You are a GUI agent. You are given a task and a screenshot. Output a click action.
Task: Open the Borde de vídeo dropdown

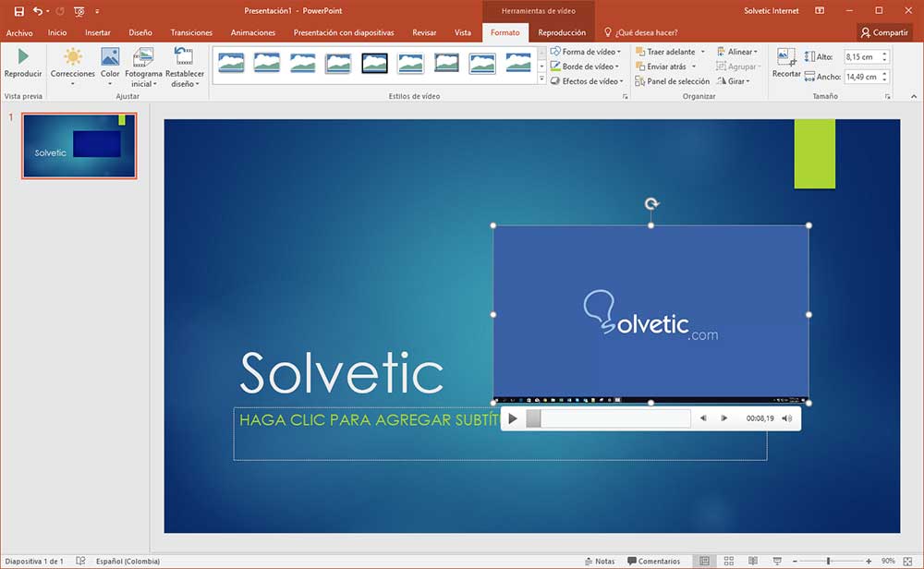[x=585, y=67]
